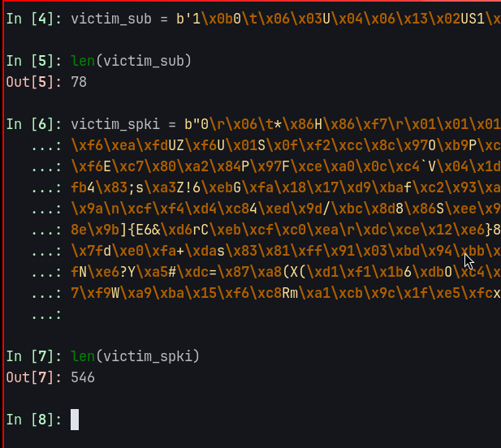Click the In [7] prompt label
The height and width of the screenshot is (448, 501).
click(34, 355)
